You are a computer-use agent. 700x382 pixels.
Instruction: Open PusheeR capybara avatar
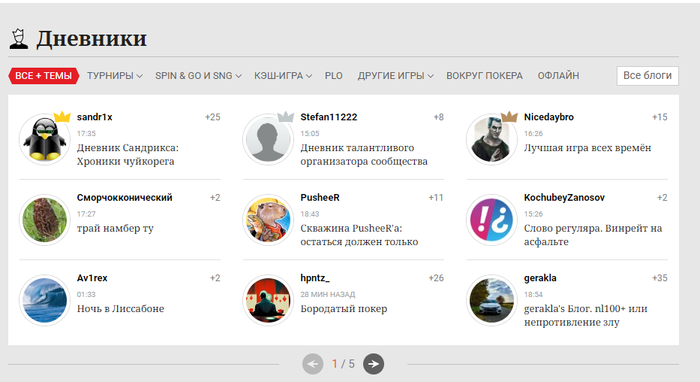coord(268,220)
